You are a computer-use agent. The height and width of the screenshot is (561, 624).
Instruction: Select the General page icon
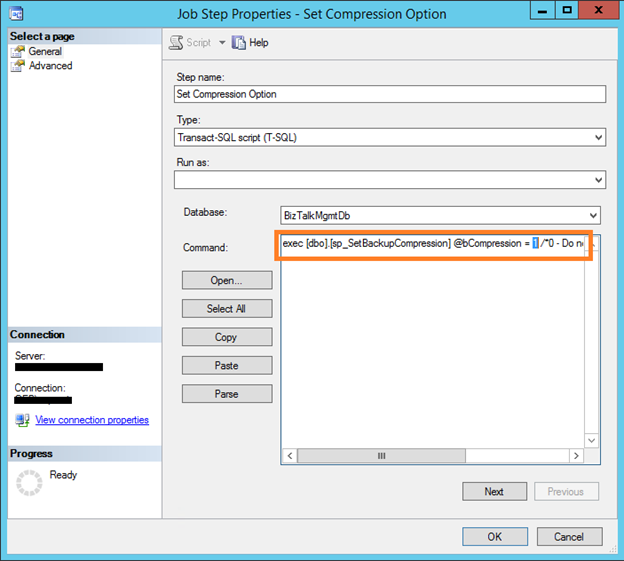click(18, 51)
